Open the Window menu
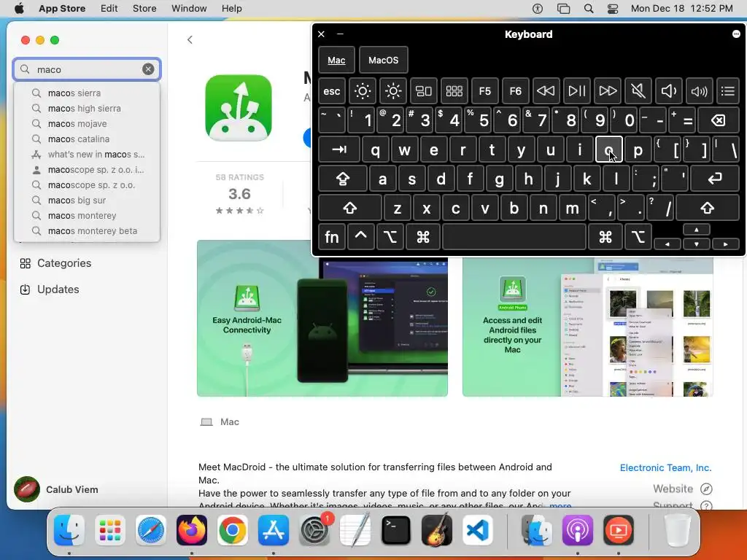The image size is (747, 560). pyautogui.click(x=189, y=8)
